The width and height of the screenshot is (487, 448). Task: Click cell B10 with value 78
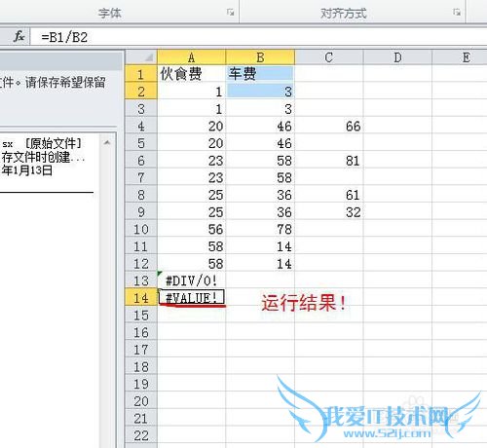click(x=260, y=229)
